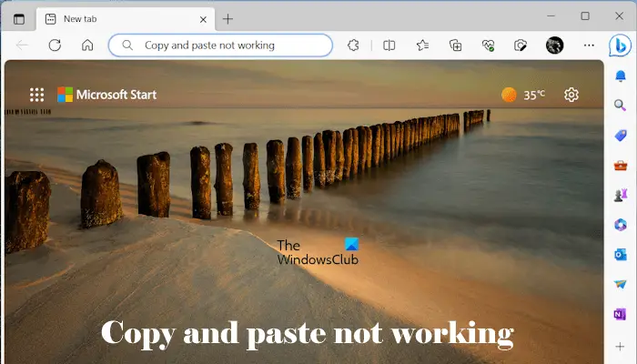Select the New tab tab
The height and width of the screenshot is (364, 637).
pyautogui.click(x=126, y=19)
